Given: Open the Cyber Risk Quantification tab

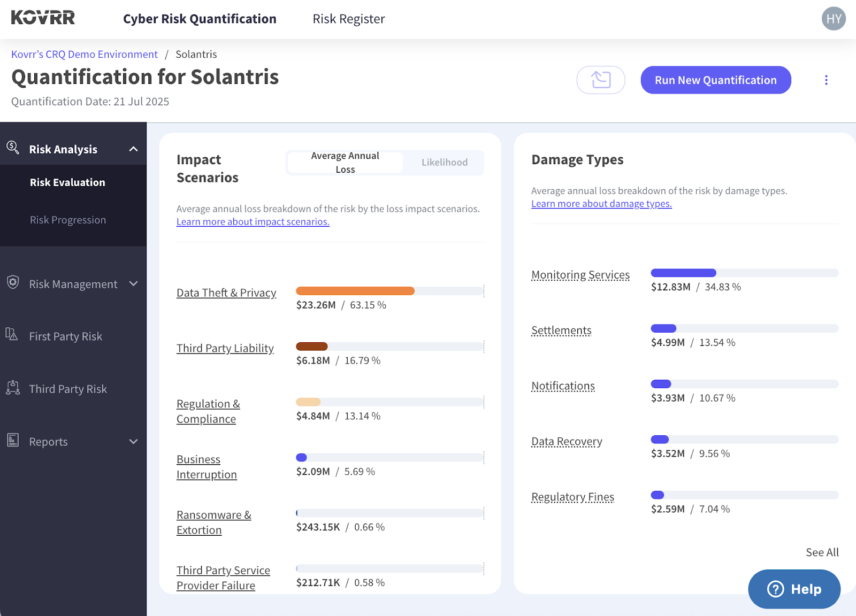Looking at the screenshot, I should [x=200, y=19].
